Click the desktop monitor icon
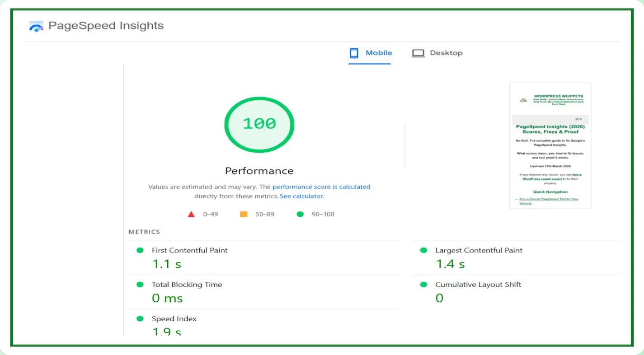 (418, 53)
